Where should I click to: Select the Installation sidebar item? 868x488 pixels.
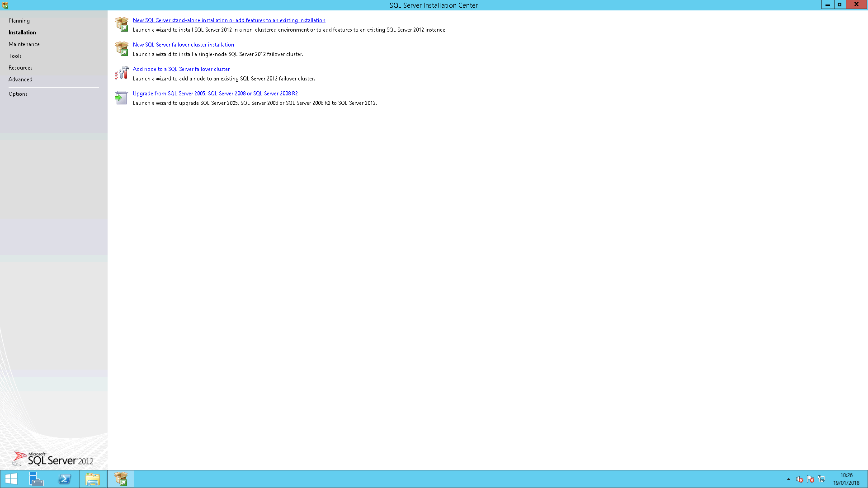pyautogui.click(x=22, y=33)
